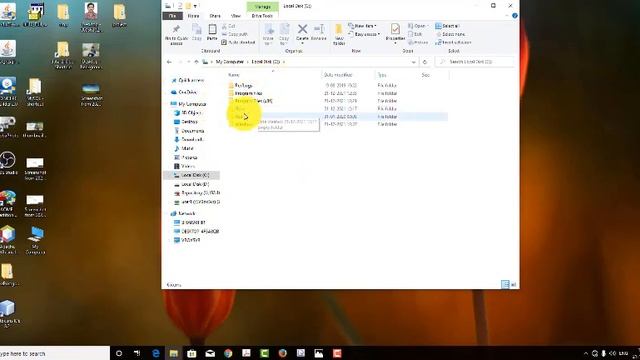Click Edit in the Open group
Viewport: 640px width, 360px height.
(415, 34)
